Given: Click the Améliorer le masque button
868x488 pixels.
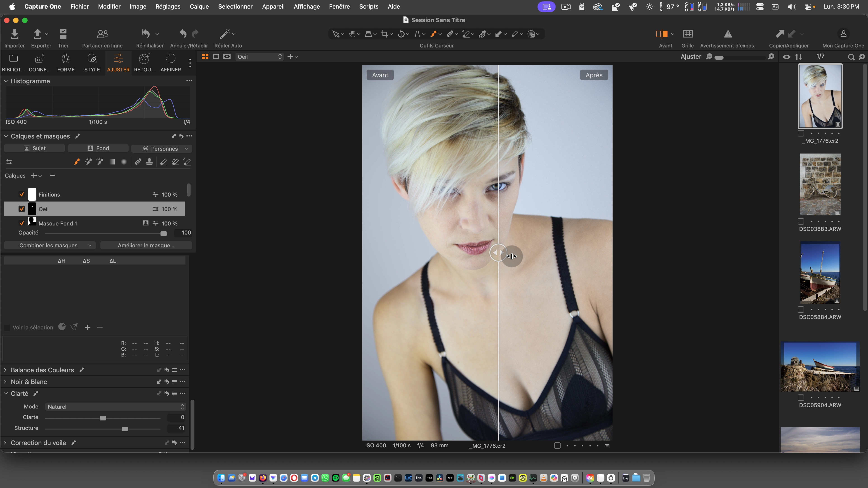Looking at the screenshot, I should (x=146, y=246).
